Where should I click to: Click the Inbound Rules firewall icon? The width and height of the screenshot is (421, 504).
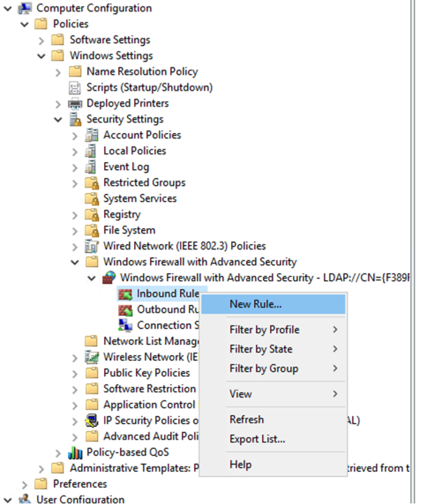click(x=125, y=294)
